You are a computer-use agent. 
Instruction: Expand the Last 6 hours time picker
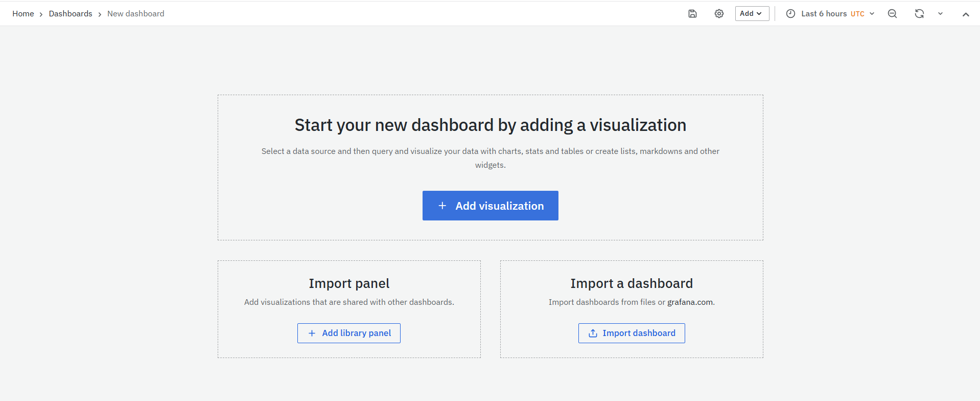point(825,14)
